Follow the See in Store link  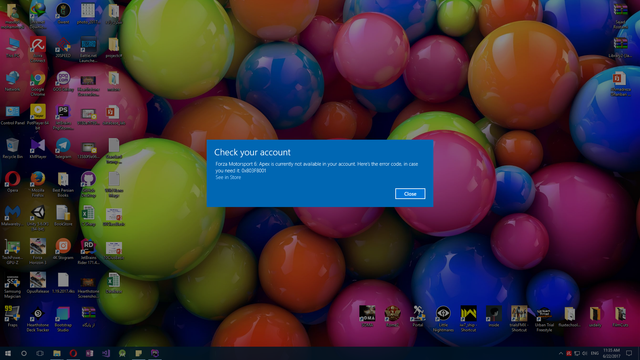[x=228, y=178]
